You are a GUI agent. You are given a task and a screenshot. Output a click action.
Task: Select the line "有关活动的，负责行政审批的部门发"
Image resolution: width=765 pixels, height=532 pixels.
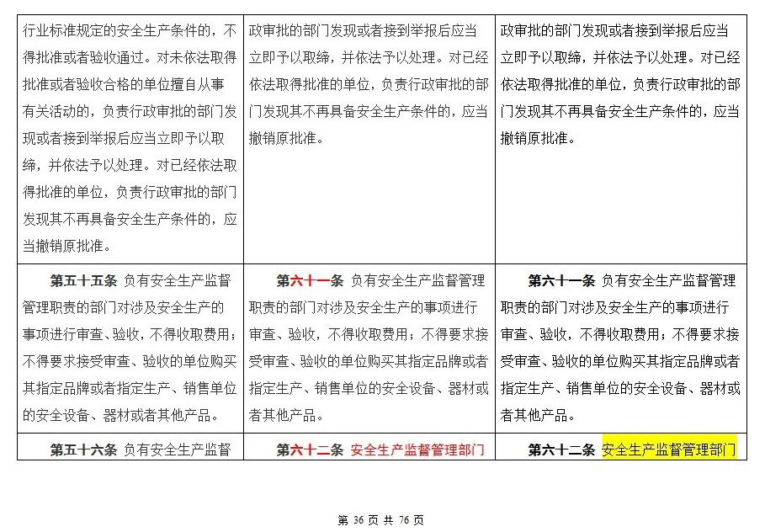(x=130, y=111)
